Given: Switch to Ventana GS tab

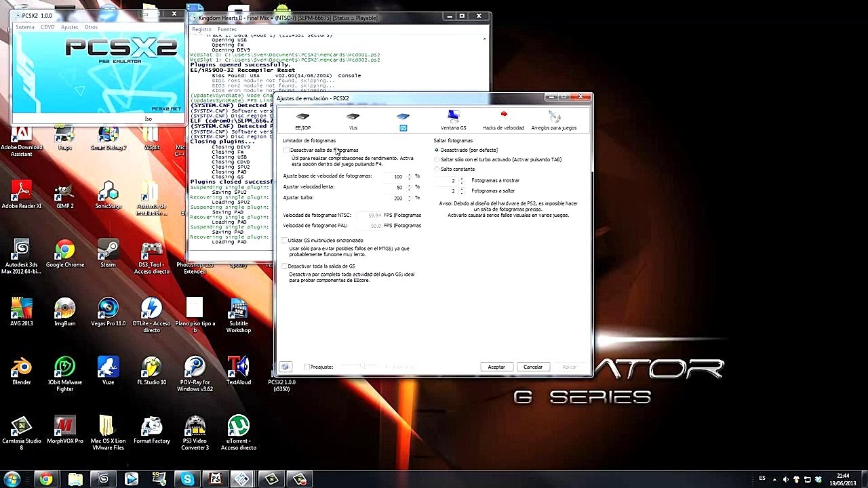Looking at the screenshot, I should click(x=453, y=121).
